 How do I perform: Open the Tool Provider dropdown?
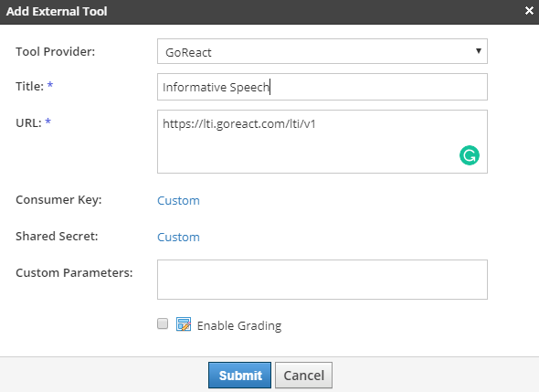tap(322, 51)
